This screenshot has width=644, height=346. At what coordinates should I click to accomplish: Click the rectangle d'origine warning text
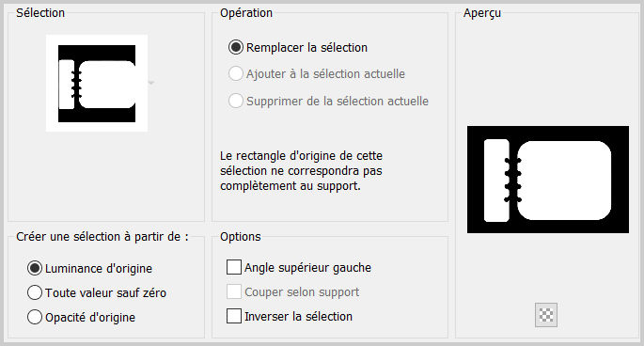(302, 171)
